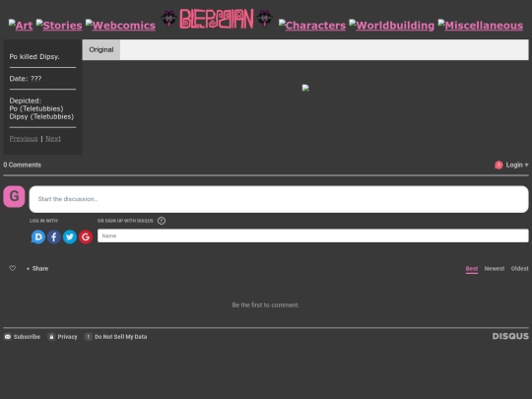
Task: Open the Characters navigation link
Action: point(312,25)
